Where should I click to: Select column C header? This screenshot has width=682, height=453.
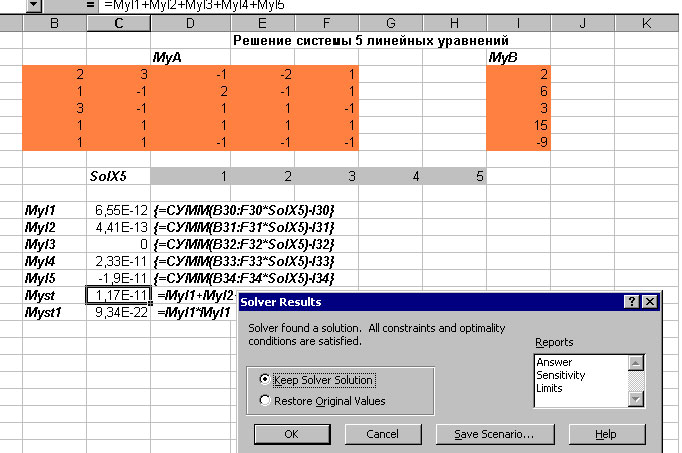(119, 22)
